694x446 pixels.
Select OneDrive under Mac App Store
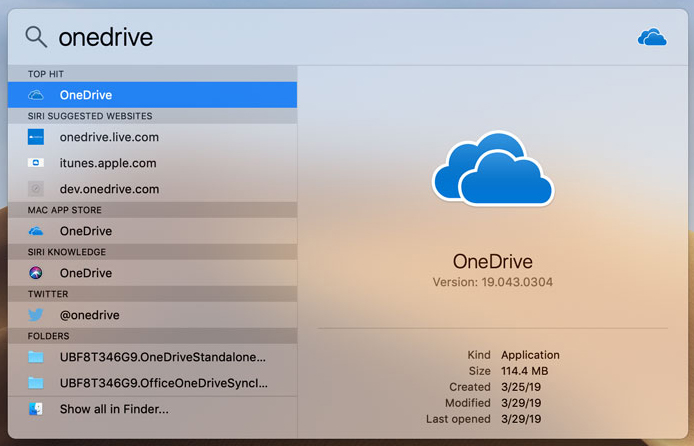click(x=152, y=231)
